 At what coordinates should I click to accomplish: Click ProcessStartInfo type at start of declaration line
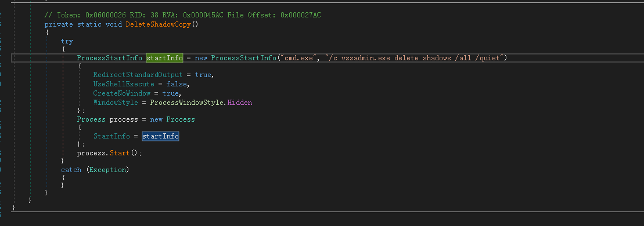click(110, 58)
